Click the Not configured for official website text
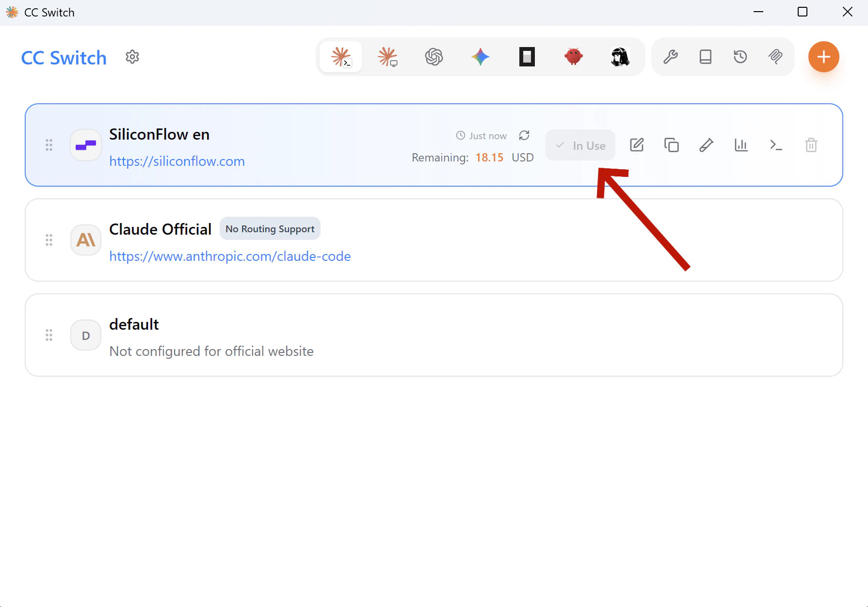Screen dimensions: 868x607 [x=211, y=351]
